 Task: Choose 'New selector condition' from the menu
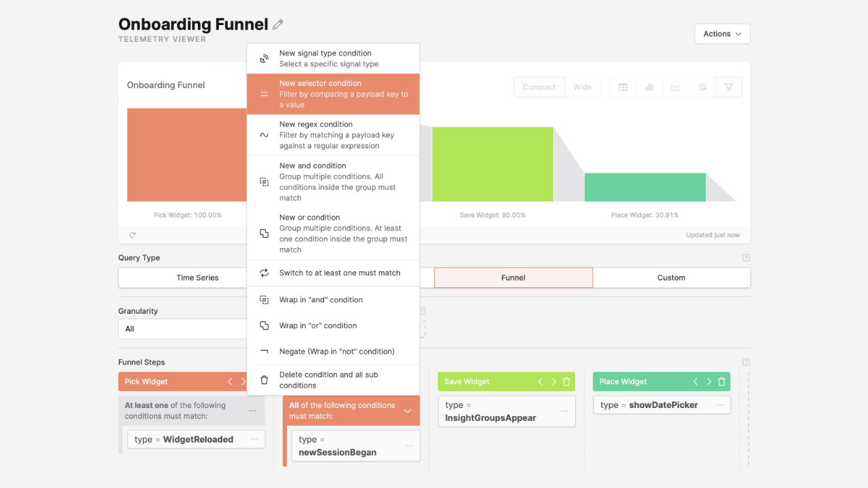coord(333,94)
